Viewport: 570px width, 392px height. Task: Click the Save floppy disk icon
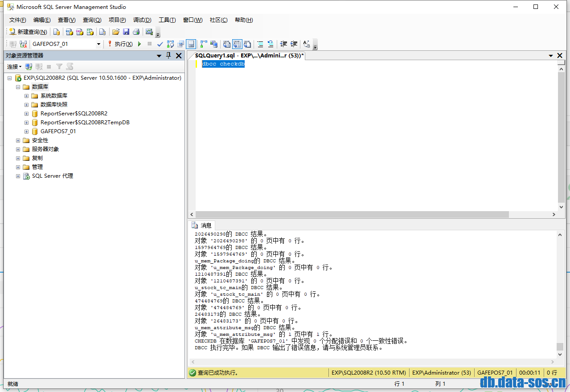[x=126, y=32]
